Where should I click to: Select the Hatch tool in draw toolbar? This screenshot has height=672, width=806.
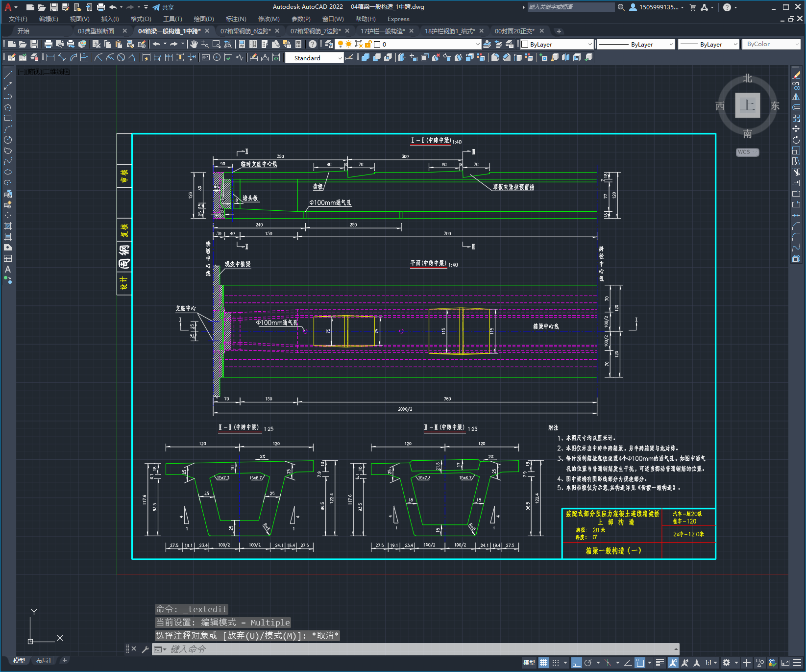tap(8, 226)
